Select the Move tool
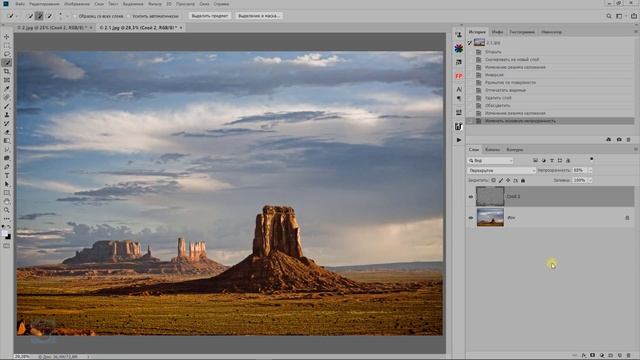Viewport: 640px width, 360px height. pos(7,37)
